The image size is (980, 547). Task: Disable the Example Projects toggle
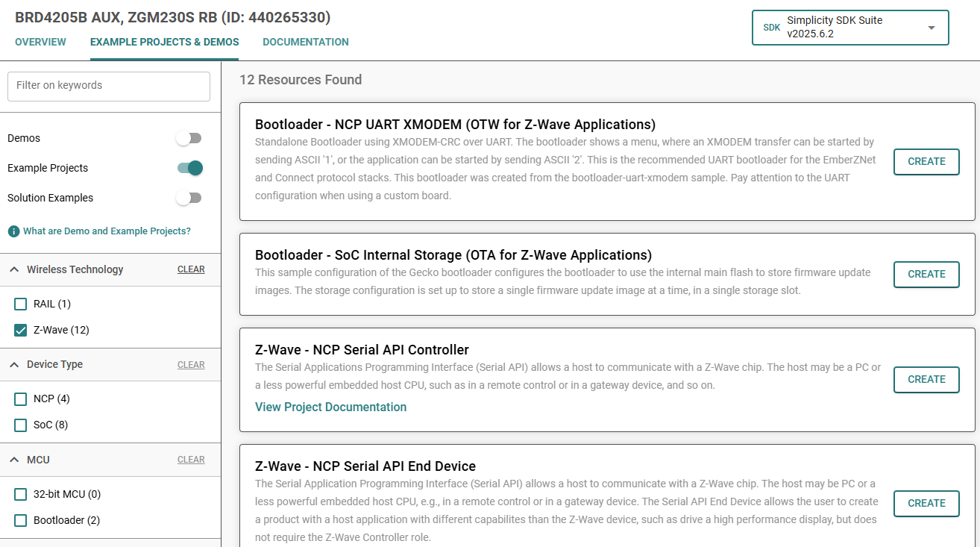tap(189, 168)
